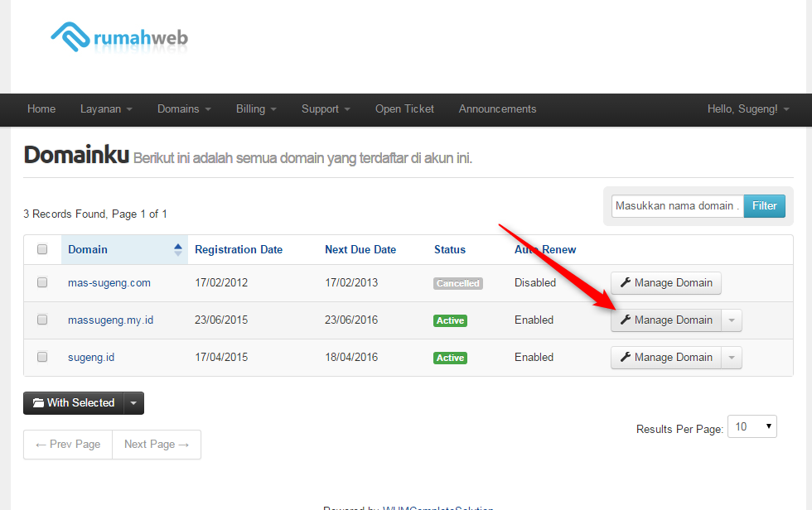
Task: Open the Support dropdown menu
Action: 326,109
